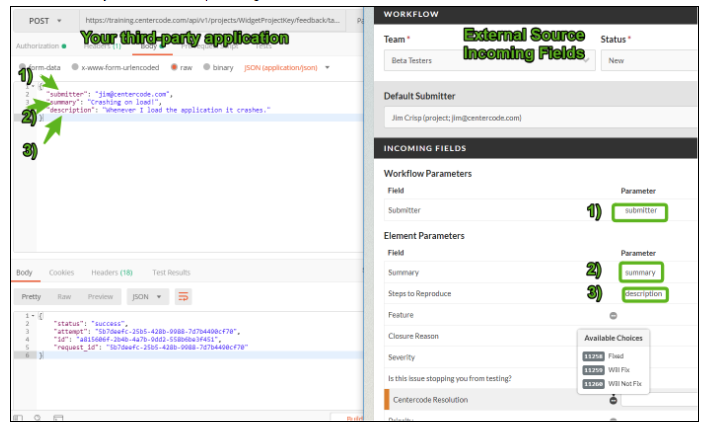Screen dimensions: 707x424
Task: Click the Default Submitter field
Action: pos(540,118)
